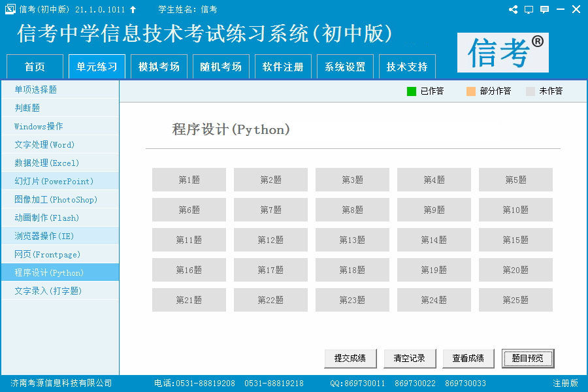Open the 系统设置 tab
Image resolution: width=588 pixels, height=392 pixels.
click(344, 66)
